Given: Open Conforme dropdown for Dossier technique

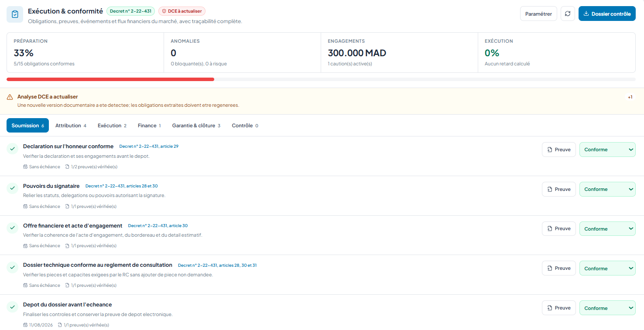Looking at the screenshot, I should (607, 268).
